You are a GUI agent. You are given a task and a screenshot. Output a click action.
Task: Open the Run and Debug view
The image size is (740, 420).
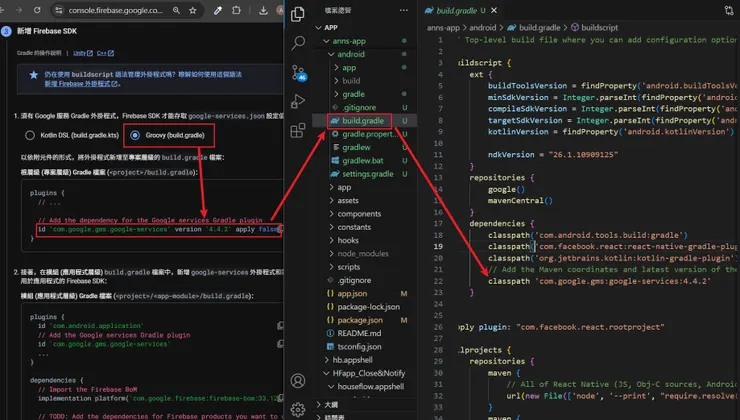point(298,101)
